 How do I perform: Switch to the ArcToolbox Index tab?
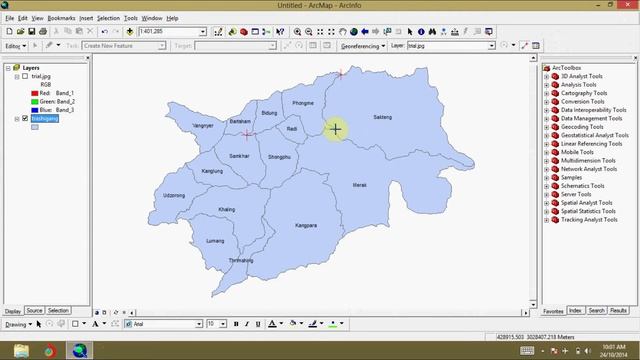(576, 311)
